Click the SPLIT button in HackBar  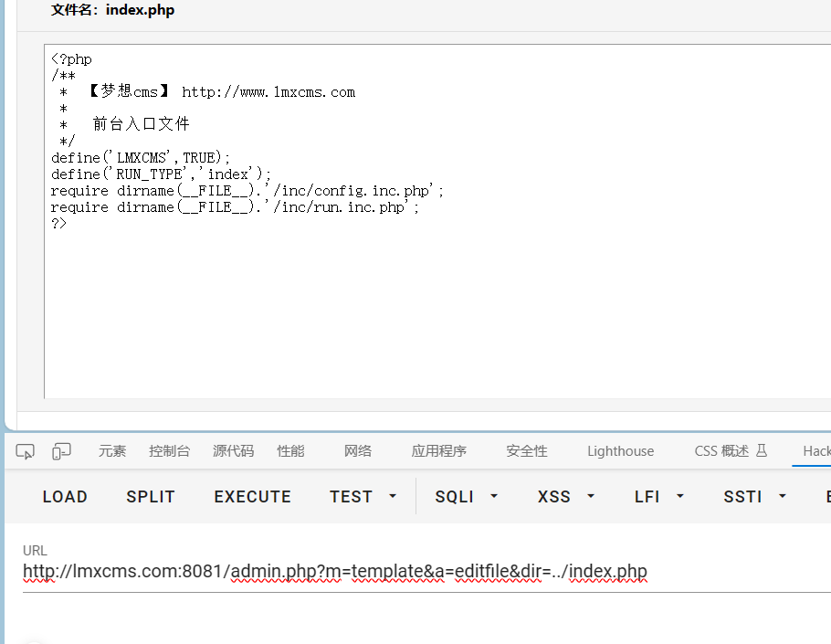pos(151,497)
